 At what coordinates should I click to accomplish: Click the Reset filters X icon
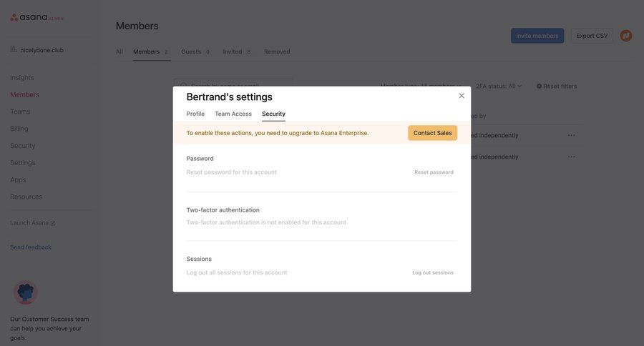point(539,86)
